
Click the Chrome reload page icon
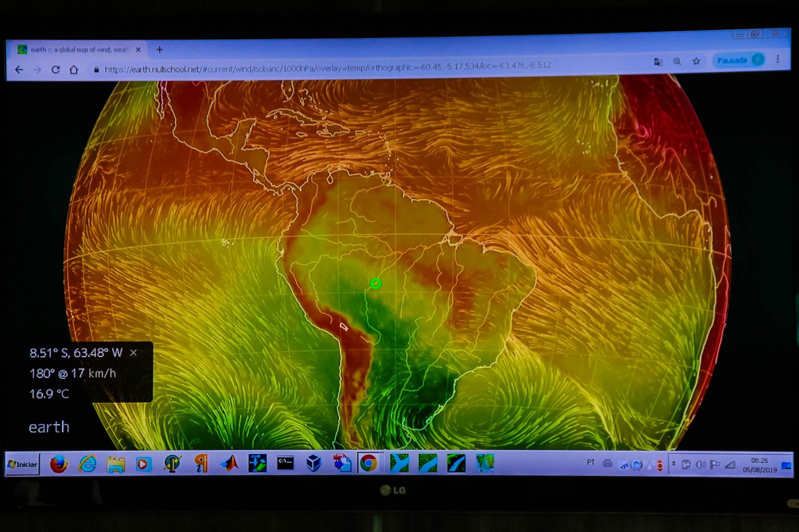click(55, 69)
